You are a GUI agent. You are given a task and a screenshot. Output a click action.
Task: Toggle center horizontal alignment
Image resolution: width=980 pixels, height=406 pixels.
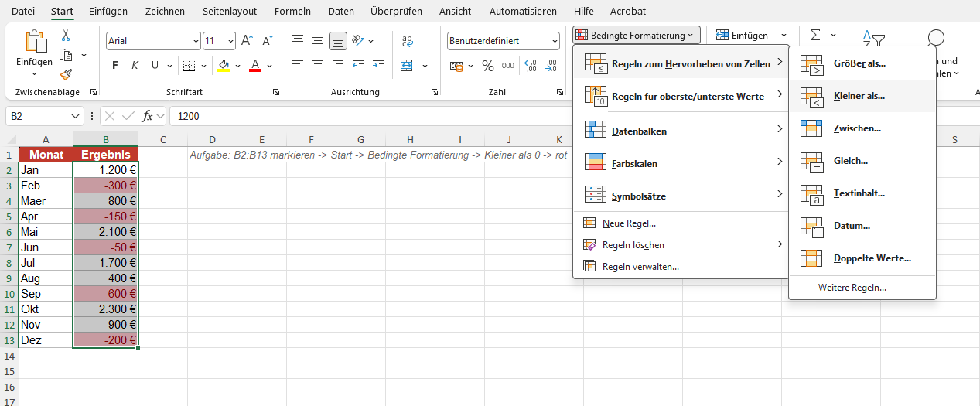[x=317, y=66]
